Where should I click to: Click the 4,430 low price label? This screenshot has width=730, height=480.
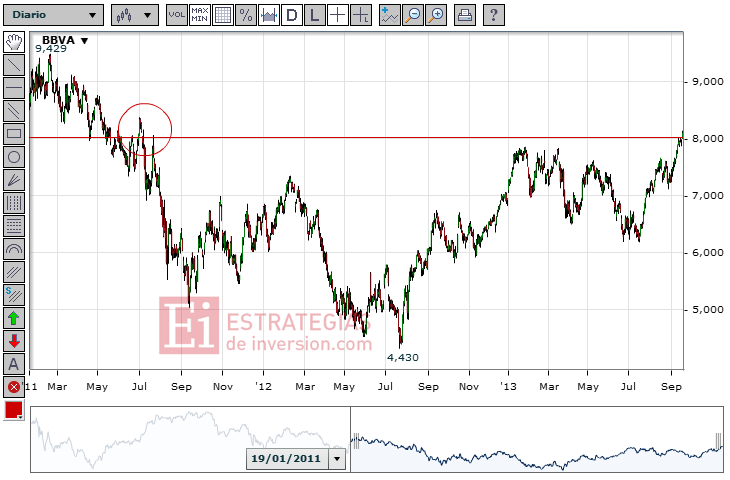[x=403, y=358]
